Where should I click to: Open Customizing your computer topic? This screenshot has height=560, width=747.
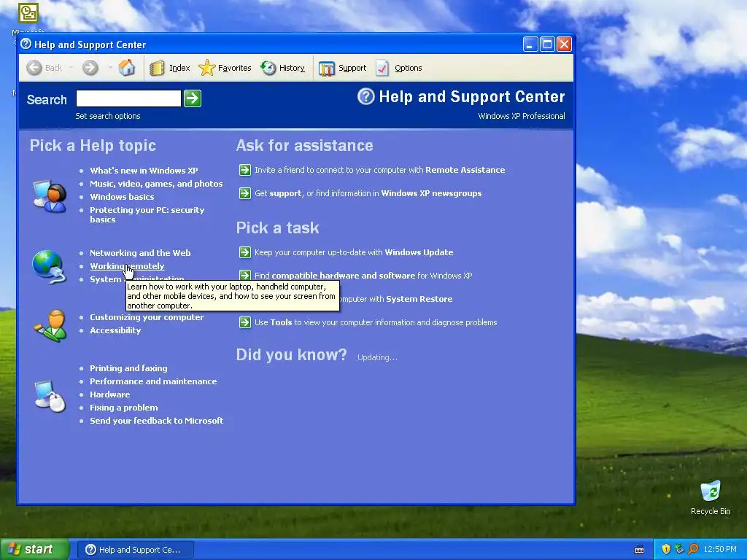tap(147, 317)
